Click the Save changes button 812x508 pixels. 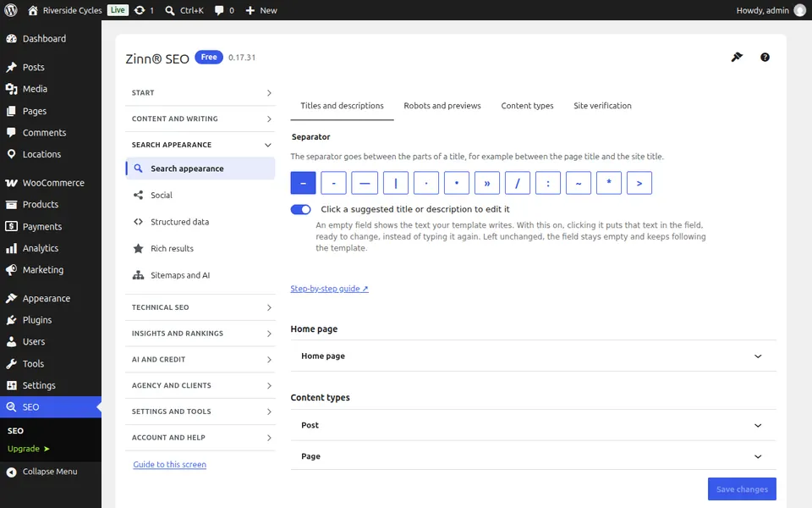[x=742, y=489]
